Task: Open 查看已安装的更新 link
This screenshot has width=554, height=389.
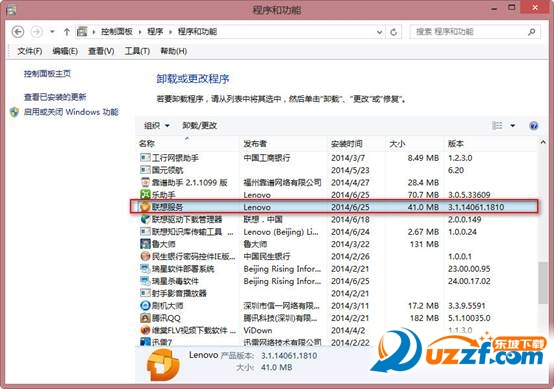Action: click(x=55, y=97)
